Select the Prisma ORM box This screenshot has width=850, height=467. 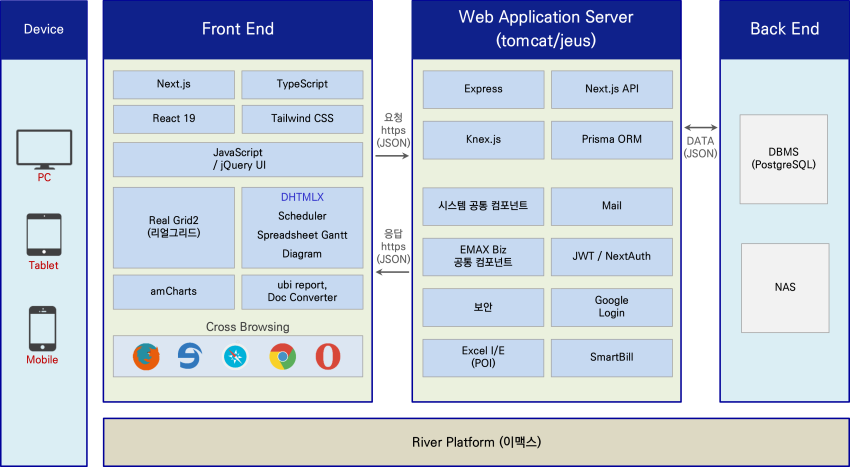coord(611,140)
